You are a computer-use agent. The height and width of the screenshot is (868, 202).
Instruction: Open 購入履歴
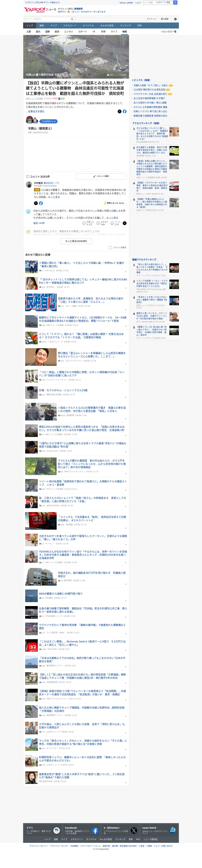click(165, 19)
